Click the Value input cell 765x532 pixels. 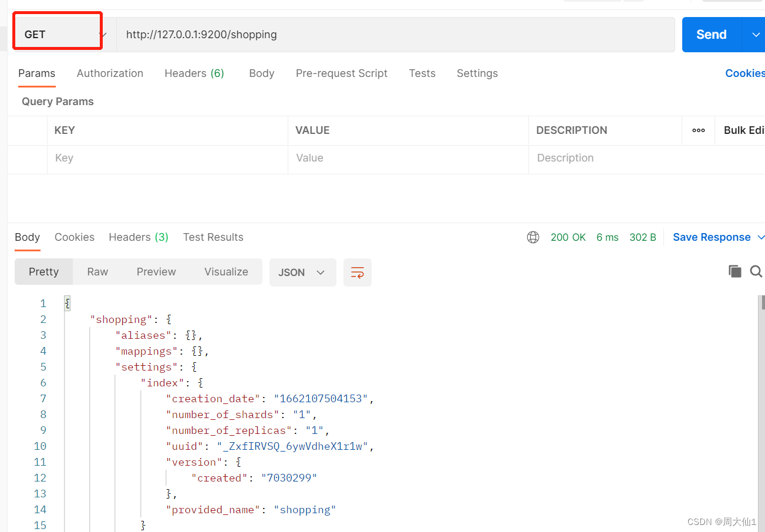coord(408,159)
